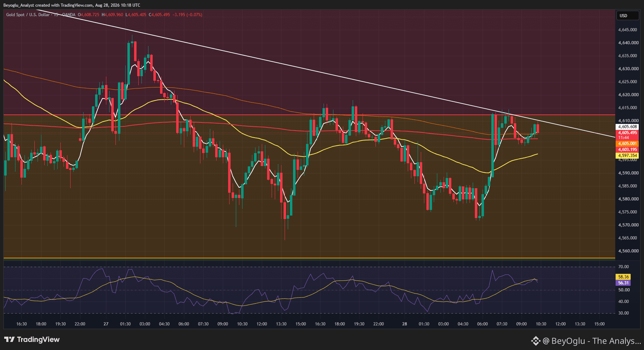This screenshot has width=644, height=350.
Task: Click the OANDA source label
Action: (68, 15)
